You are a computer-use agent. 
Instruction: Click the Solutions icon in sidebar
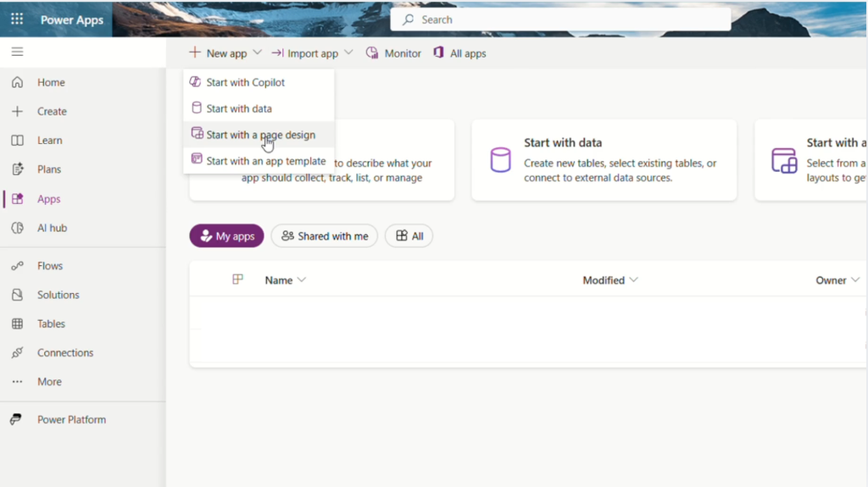coord(17,295)
